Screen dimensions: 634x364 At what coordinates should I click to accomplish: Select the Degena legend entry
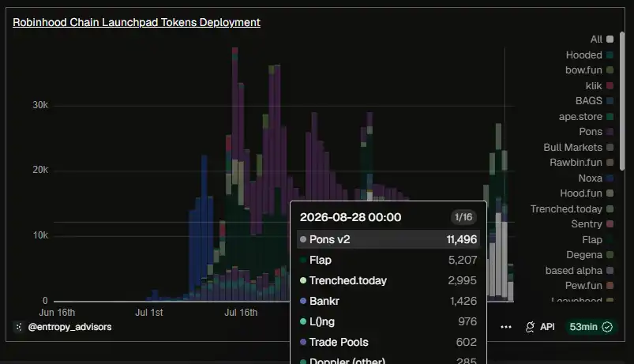click(x=590, y=255)
